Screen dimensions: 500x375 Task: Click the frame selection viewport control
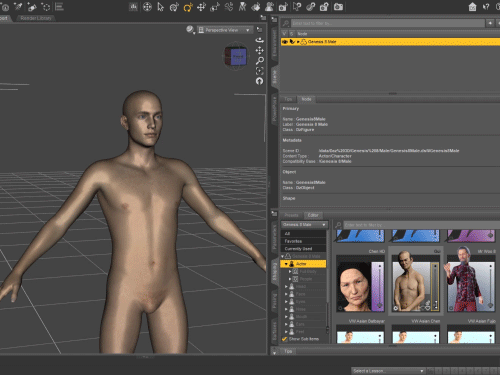coord(259,71)
